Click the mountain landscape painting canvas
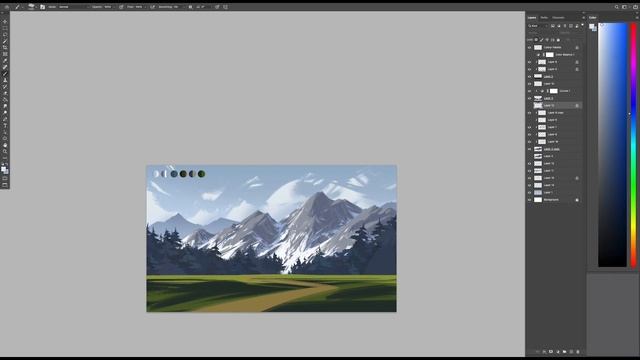Image resolution: width=640 pixels, height=360 pixels. point(271,238)
